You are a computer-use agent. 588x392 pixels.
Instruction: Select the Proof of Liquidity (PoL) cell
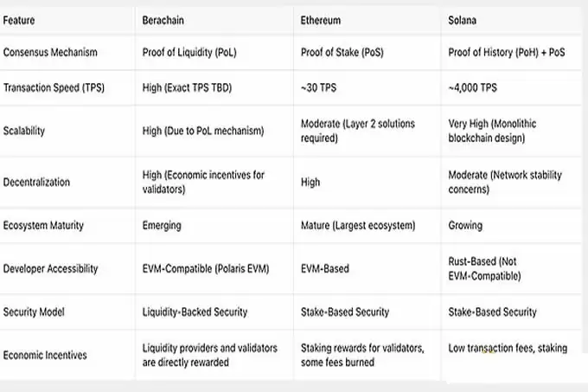(189, 52)
